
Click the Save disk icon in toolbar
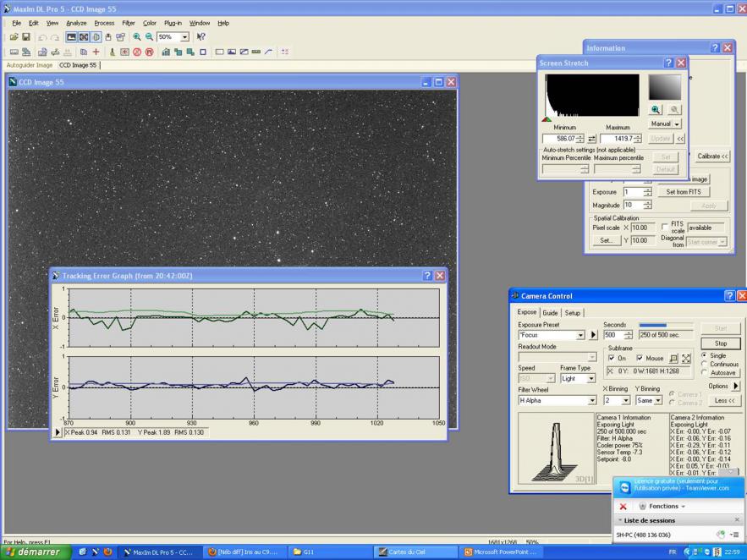click(25, 37)
